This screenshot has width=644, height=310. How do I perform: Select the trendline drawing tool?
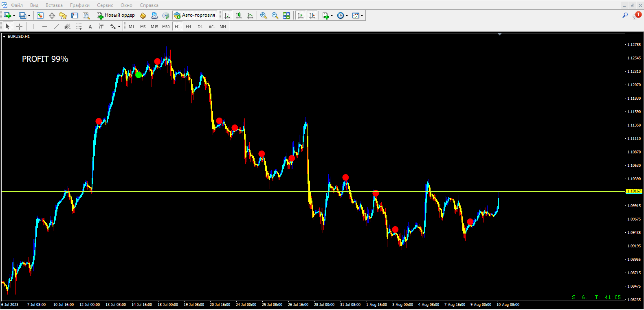coord(56,26)
